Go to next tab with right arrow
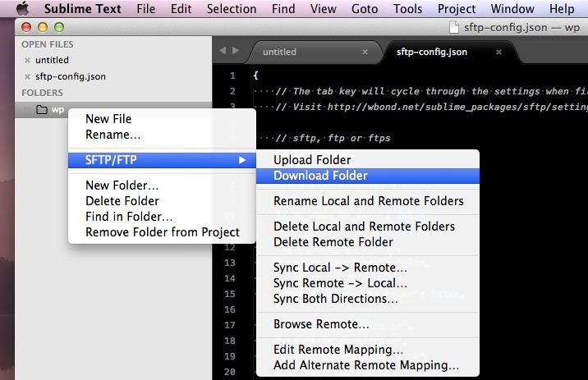 (236, 50)
